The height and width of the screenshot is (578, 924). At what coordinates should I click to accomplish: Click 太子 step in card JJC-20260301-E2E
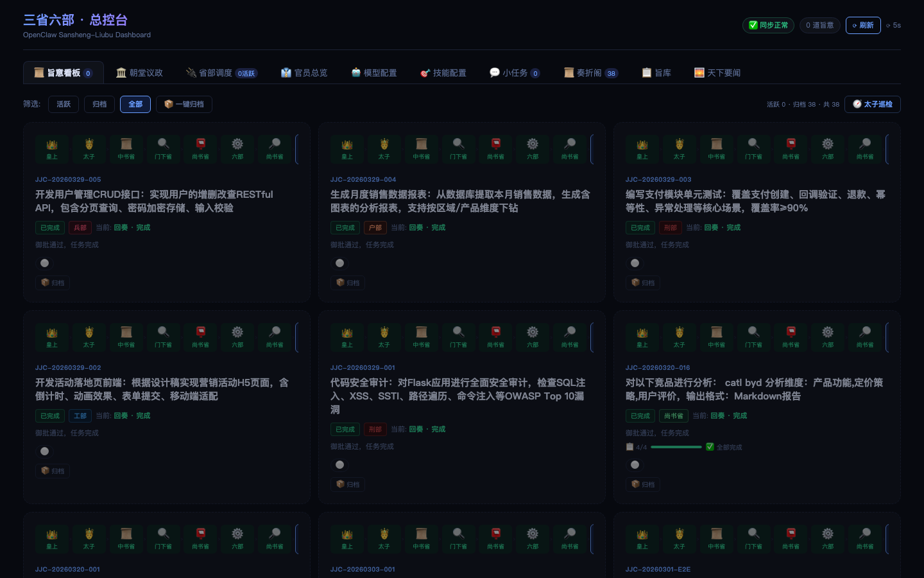[x=680, y=539]
